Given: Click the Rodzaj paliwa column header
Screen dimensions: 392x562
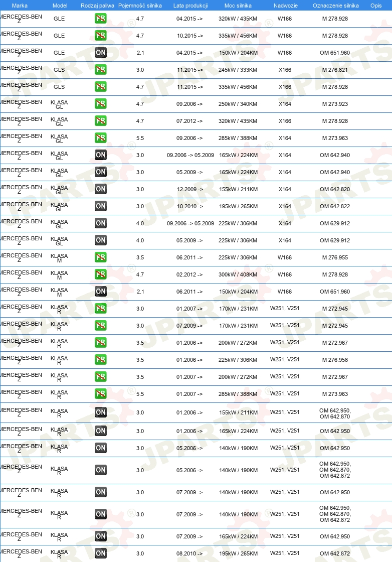Looking at the screenshot, I should pos(97,6).
